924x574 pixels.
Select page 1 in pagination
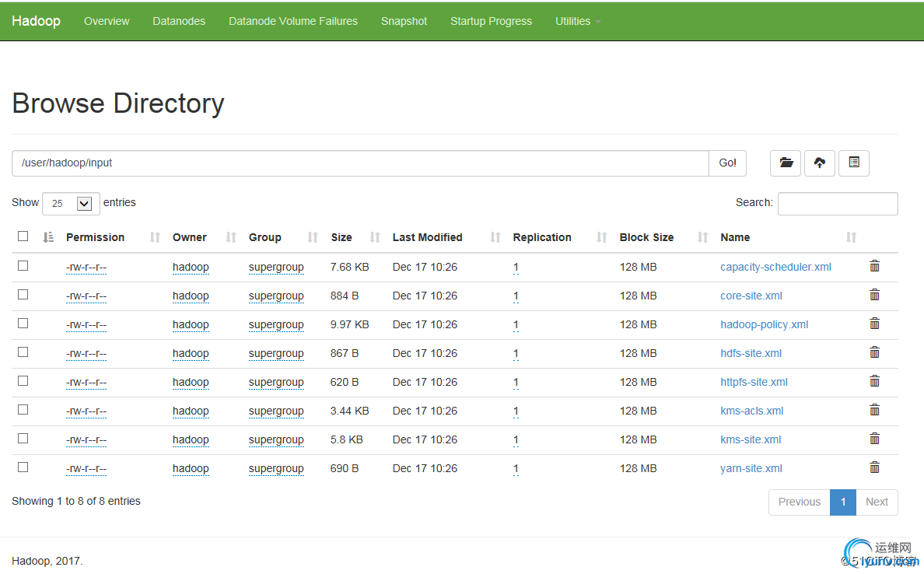[843, 502]
